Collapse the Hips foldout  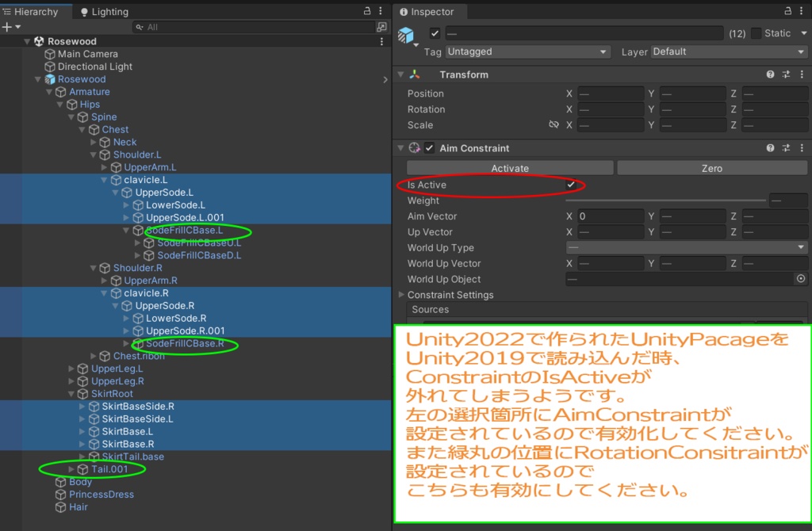click(x=60, y=105)
